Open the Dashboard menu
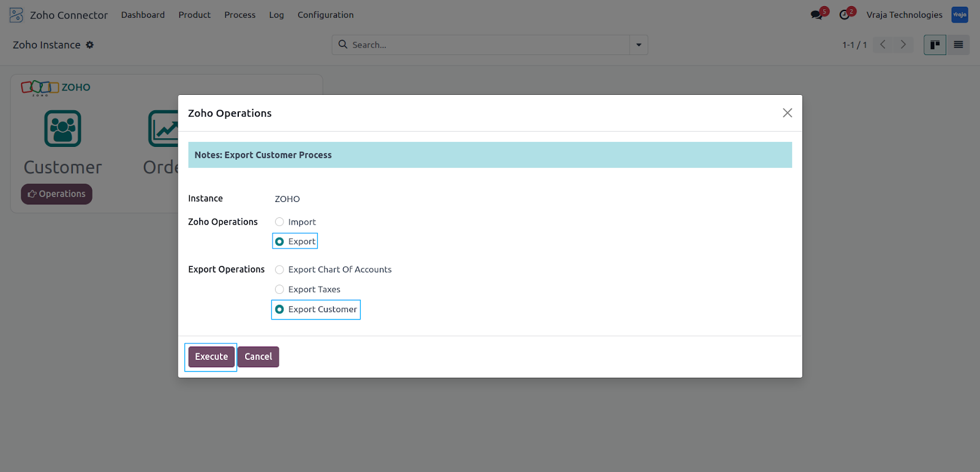 click(x=143, y=15)
